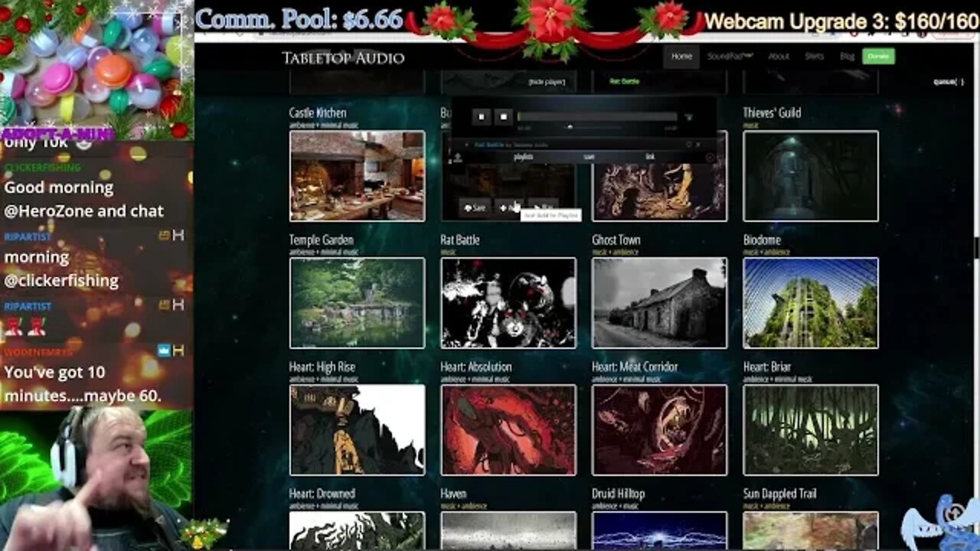980x551 pixels.
Task: Click the Heart: Drowned title text
Action: tap(321, 494)
